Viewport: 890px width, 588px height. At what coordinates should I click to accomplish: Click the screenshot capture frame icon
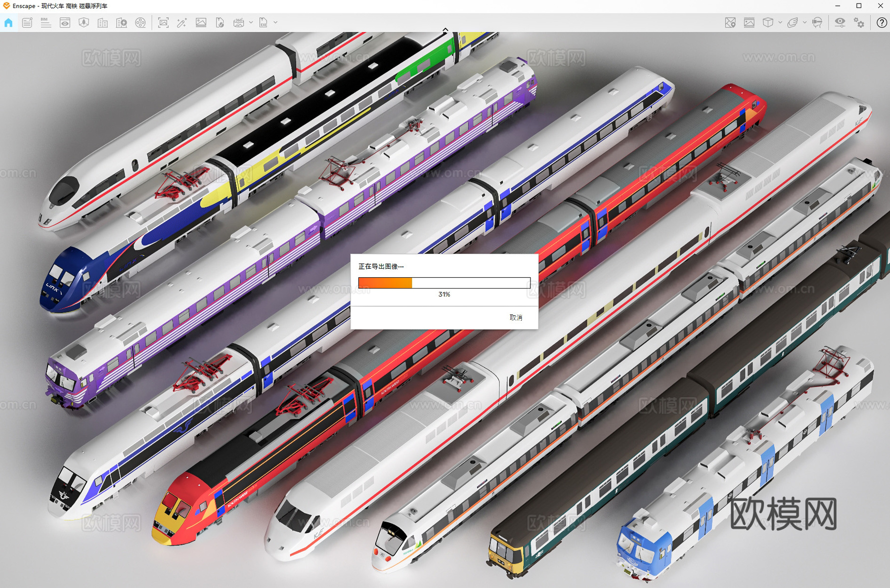(163, 23)
